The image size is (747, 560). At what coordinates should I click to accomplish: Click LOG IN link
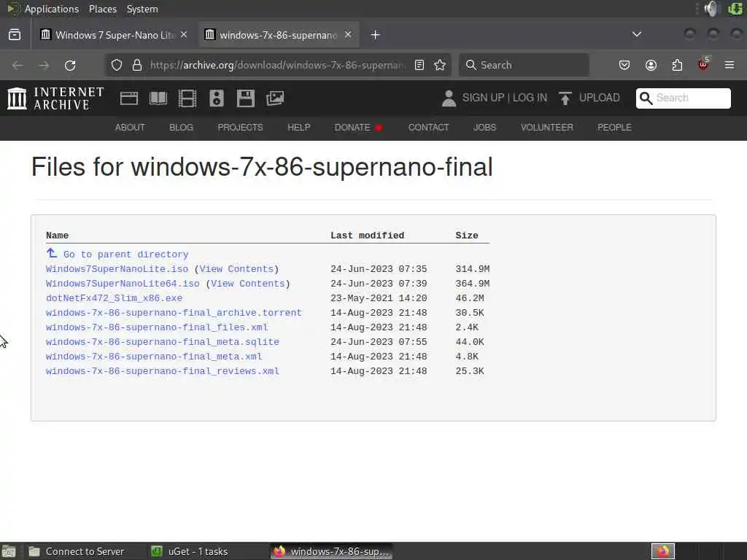tap(530, 98)
